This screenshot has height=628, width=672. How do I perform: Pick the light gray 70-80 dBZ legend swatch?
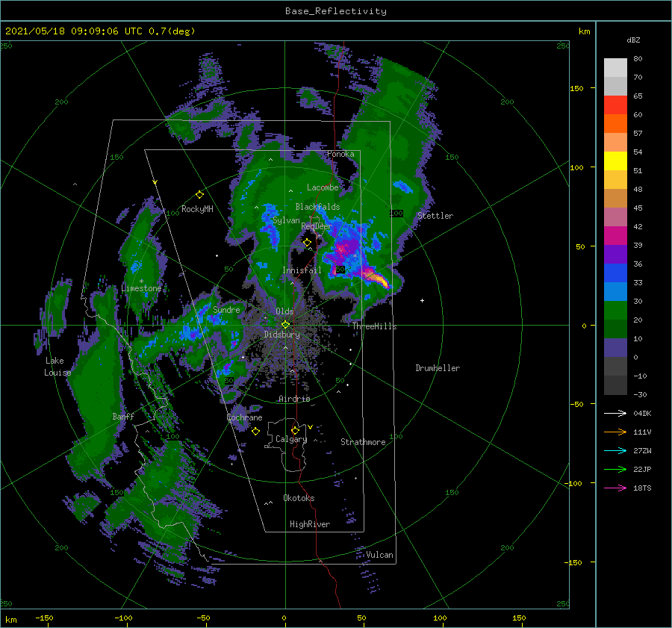[615, 68]
